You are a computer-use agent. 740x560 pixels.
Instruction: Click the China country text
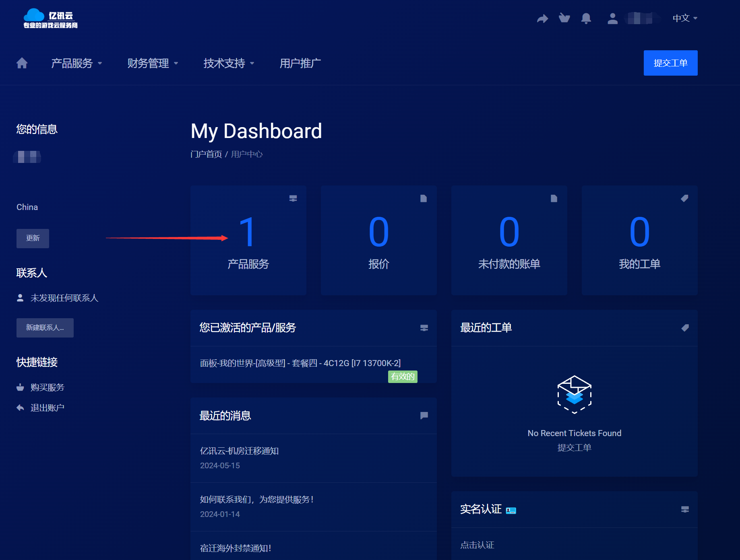[27, 207]
